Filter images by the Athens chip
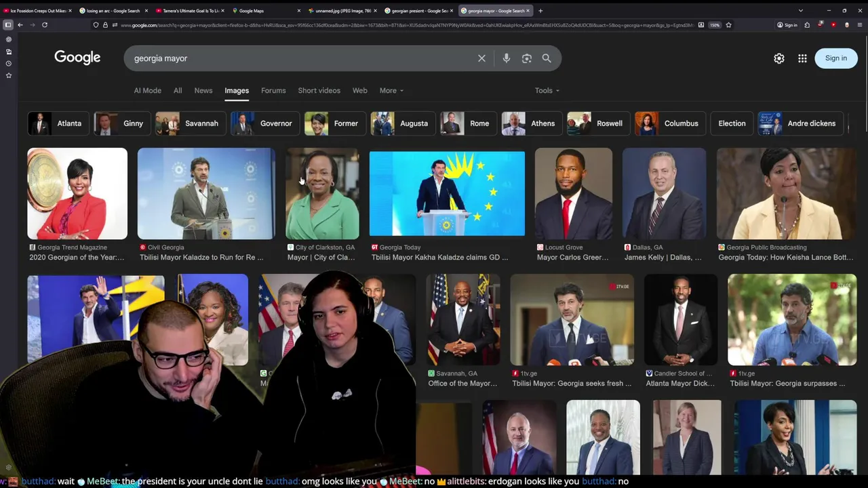Screen dimensions: 868x488 [x=531, y=123]
